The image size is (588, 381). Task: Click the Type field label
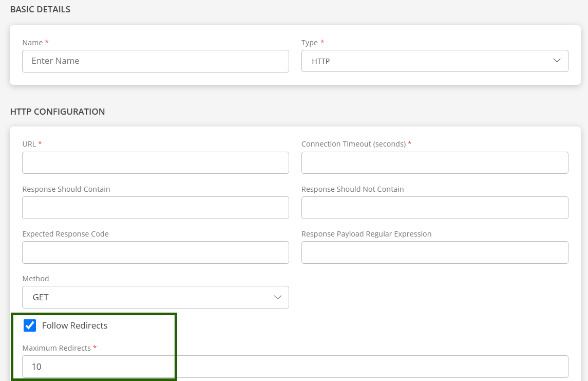click(x=310, y=43)
